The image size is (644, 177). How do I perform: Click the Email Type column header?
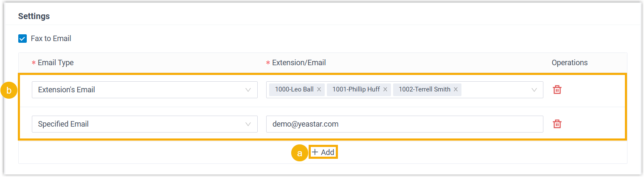tap(55, 63)
